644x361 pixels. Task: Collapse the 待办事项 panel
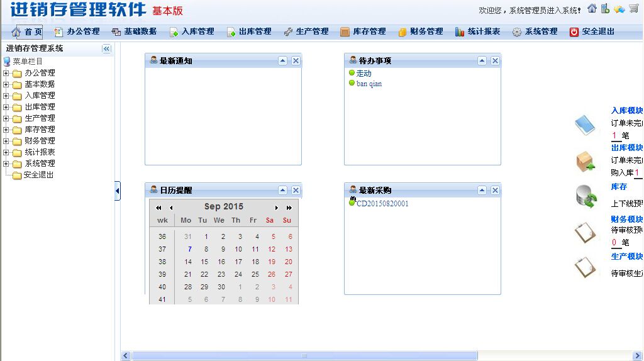[x=482, y=61]
